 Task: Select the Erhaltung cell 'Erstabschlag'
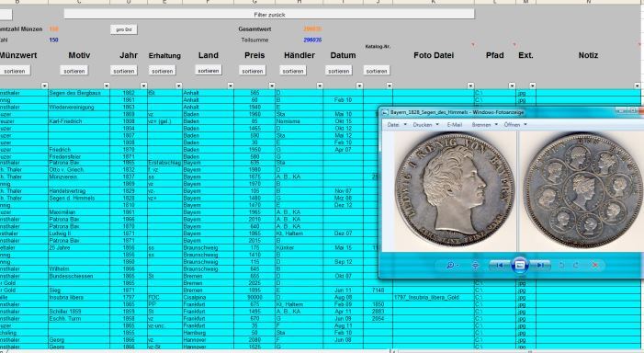(164, 163)
